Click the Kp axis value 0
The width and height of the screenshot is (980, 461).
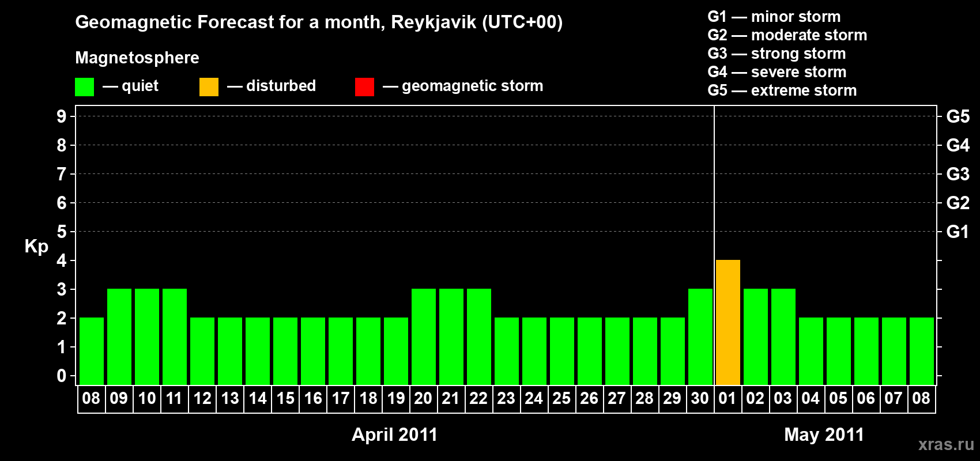click(62, 376)
